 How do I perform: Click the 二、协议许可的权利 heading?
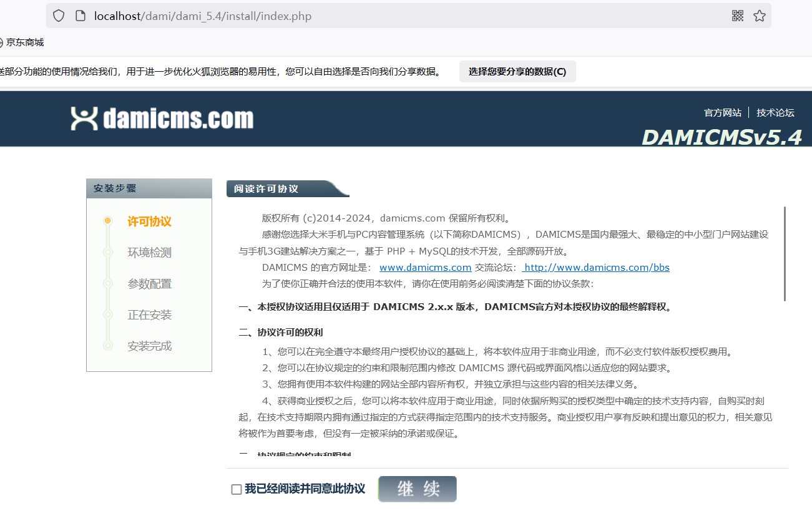(x=281, y=332)
